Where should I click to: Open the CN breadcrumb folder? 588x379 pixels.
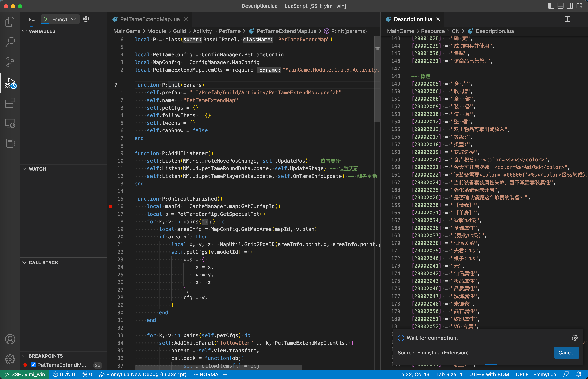(x=455, y=31)
